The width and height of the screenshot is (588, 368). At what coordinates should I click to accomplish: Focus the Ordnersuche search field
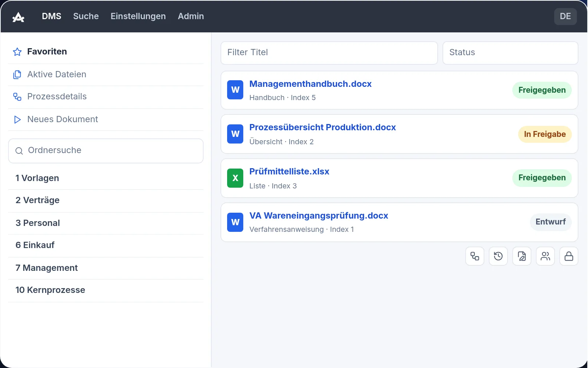click(106, 151)
